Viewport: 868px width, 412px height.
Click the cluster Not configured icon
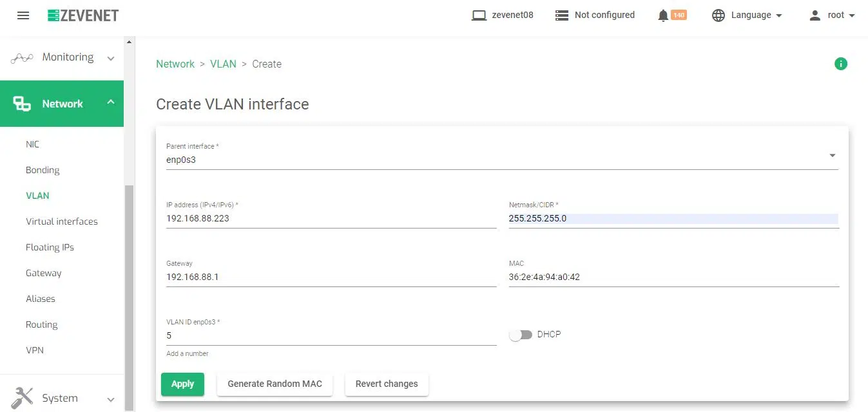point(561,15)
